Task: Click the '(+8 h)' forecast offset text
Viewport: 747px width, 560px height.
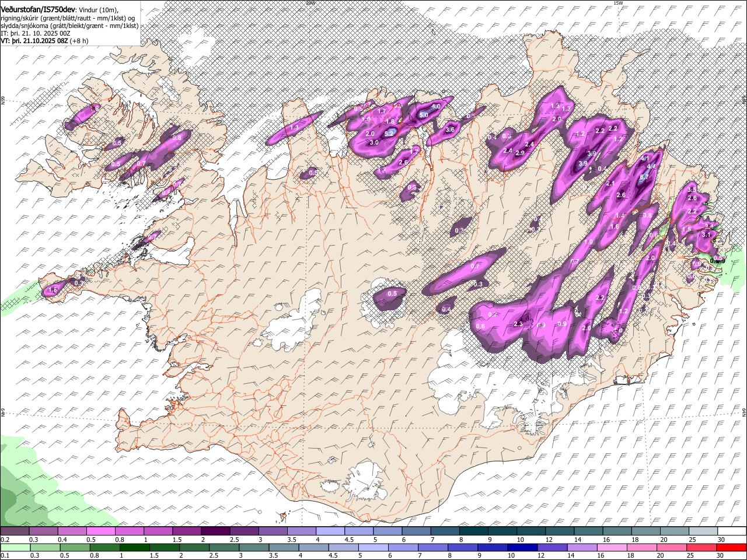Action: tap(79, 41)
